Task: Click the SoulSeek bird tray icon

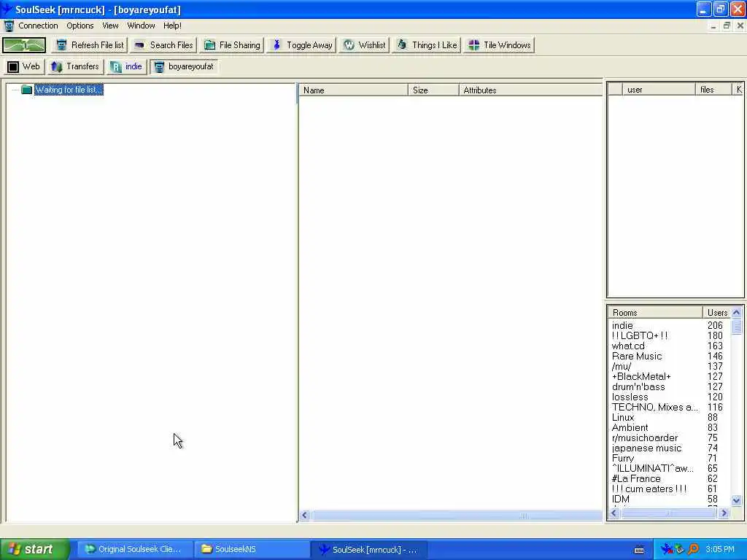Action: pos(666,550)
